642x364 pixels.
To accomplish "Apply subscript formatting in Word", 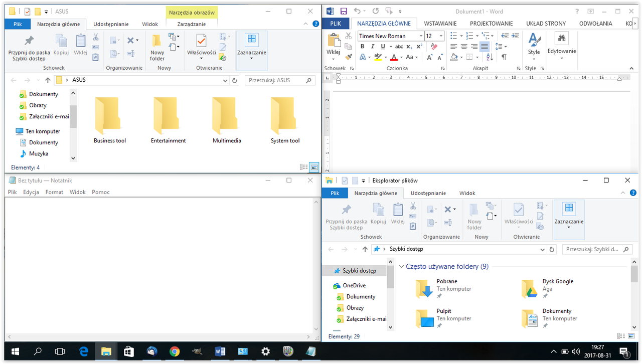I will click(x=410, y=47).
